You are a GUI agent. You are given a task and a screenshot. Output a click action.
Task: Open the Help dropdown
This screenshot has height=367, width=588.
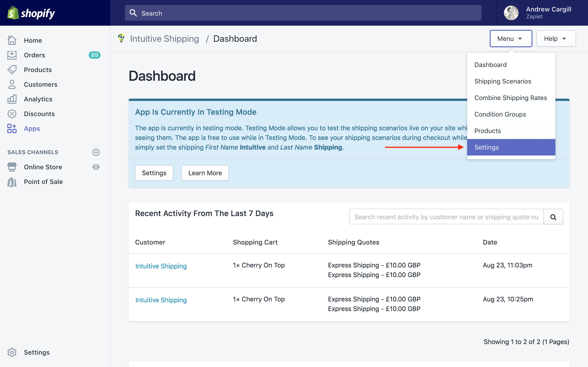click(x=556, y=39)
